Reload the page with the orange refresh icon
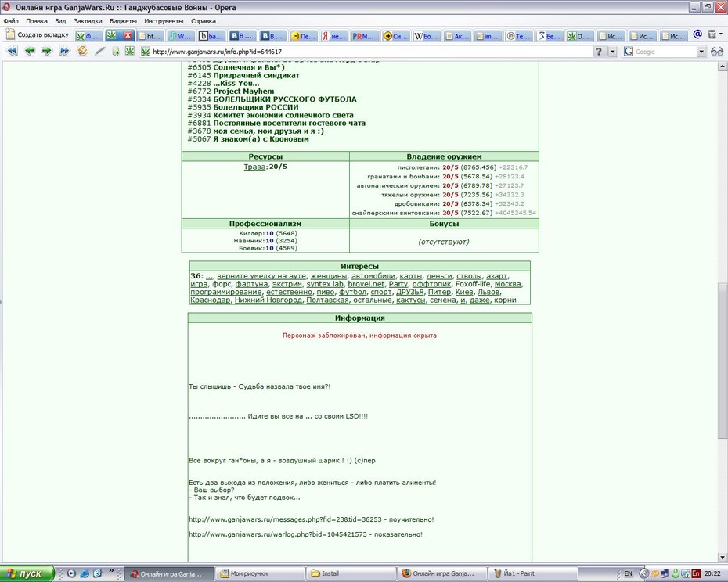 pyautogui.click(x=82, y=51)
